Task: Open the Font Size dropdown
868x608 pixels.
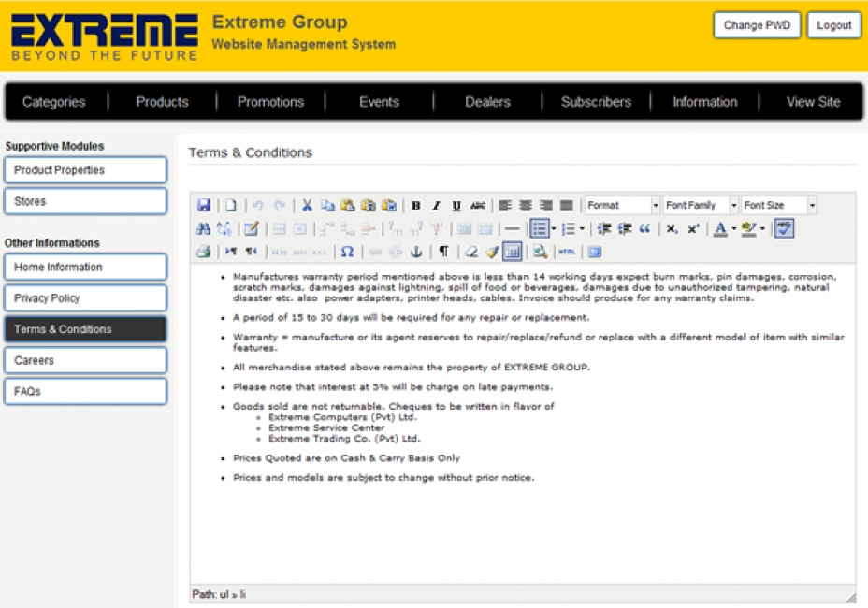Action: pyautogui.click(x=779, y=206)
